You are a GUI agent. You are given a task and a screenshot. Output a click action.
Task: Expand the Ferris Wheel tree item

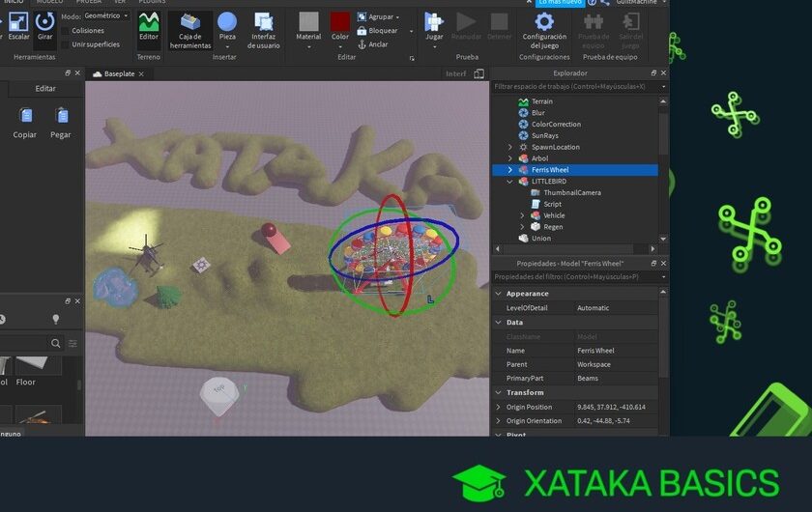coord(510,170)
